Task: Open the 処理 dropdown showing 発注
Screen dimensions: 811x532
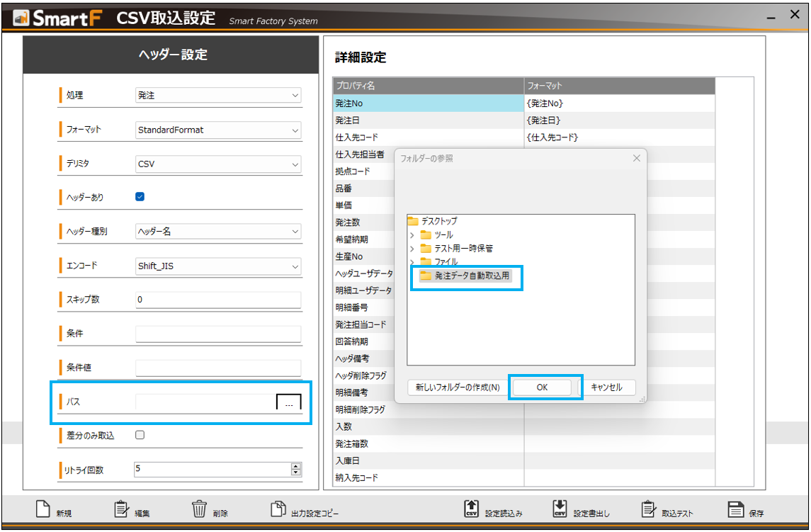Action: [218, 95]
